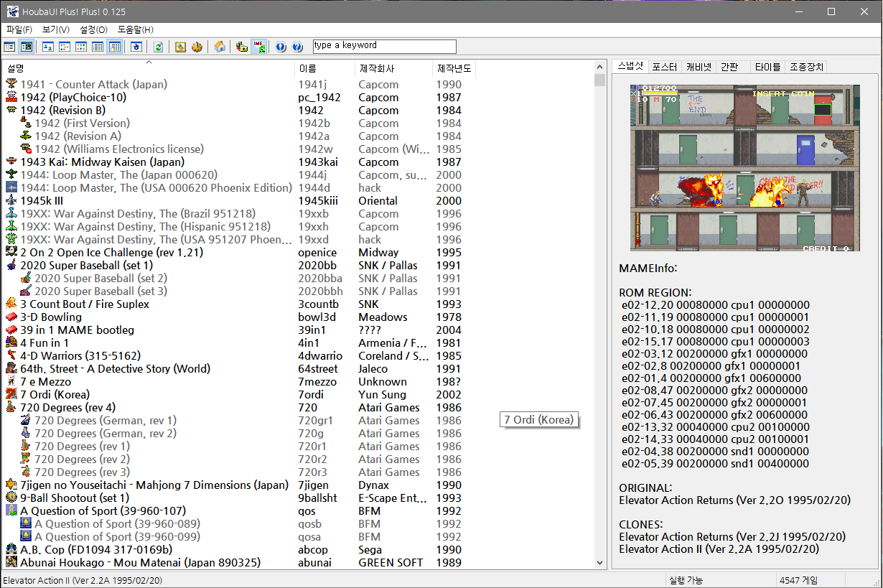Screen dimensions: 883x588
Task: Click the blue help question icon
Action: 297,47
